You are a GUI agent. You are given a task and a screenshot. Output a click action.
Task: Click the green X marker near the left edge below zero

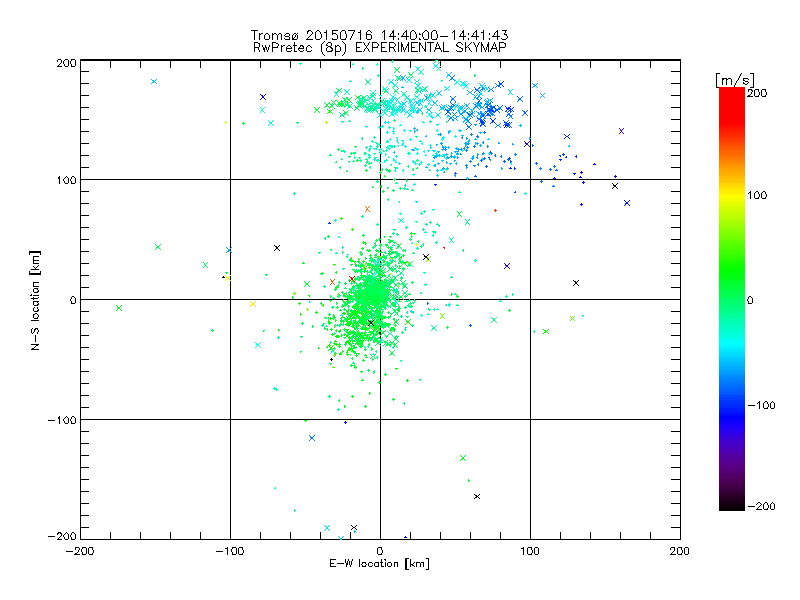[x=119, y=308]
